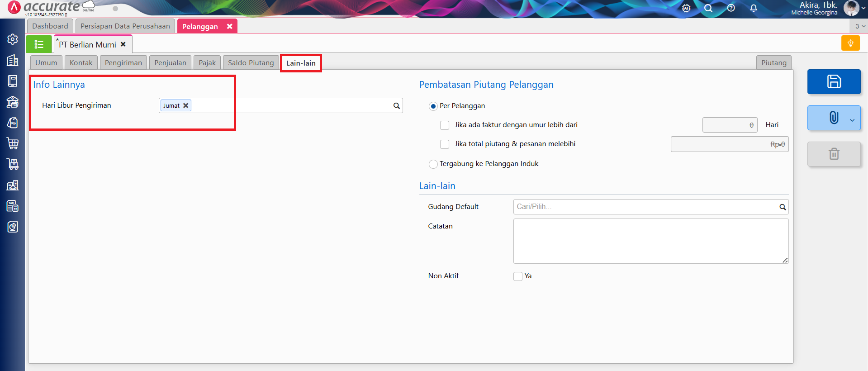Click the search magnifier in header
This screenshot has height=371, width=868.
tap(708, 8)
